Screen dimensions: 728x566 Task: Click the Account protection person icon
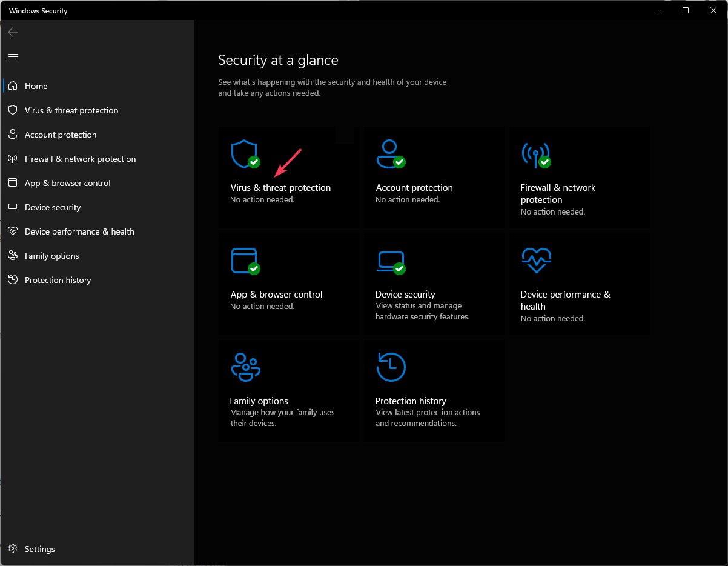pyautogui.click(x=391, y=154)
